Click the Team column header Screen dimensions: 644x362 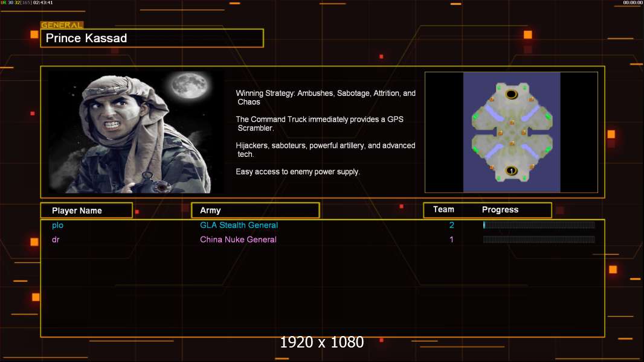pyautogui.click(x=443, y=209)
